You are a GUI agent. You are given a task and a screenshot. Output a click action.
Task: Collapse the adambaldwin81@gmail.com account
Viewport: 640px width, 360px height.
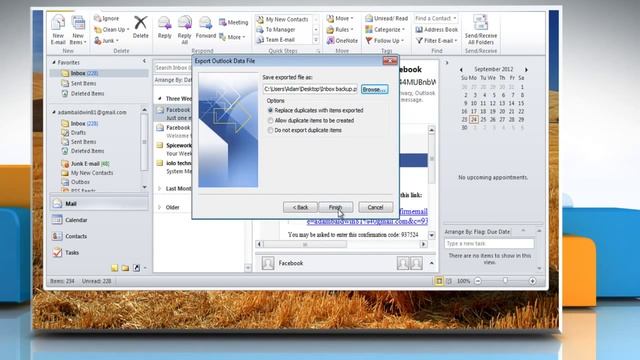(x=54, y=112)
